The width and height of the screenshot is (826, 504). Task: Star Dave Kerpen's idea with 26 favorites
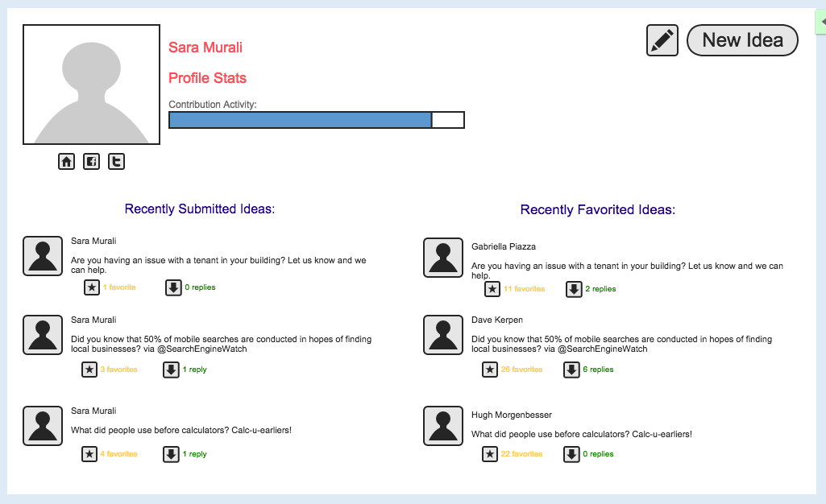pos(490,370)
